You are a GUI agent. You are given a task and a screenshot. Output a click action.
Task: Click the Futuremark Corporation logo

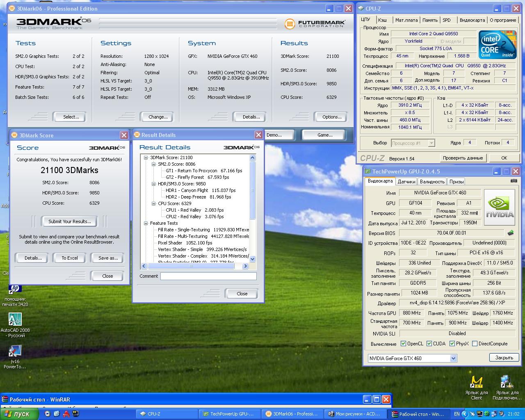coord(315,24)
